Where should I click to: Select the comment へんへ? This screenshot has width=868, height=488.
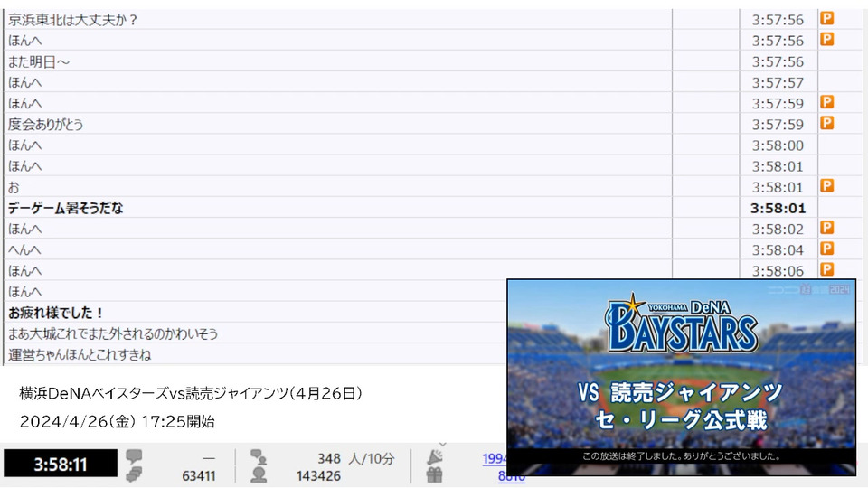pyautogui.click(x=24, y=250)
